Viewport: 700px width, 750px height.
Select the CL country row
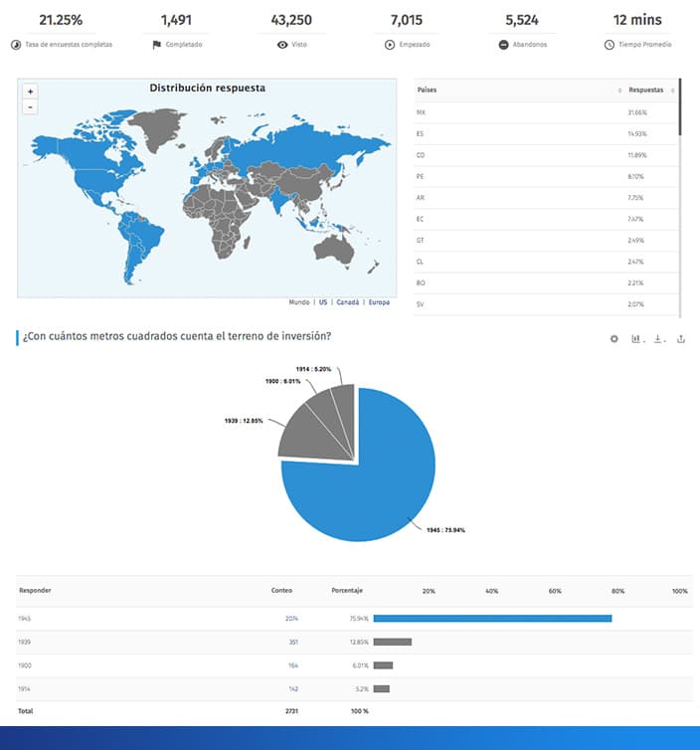pyautogui.click(x=546, y=262)
